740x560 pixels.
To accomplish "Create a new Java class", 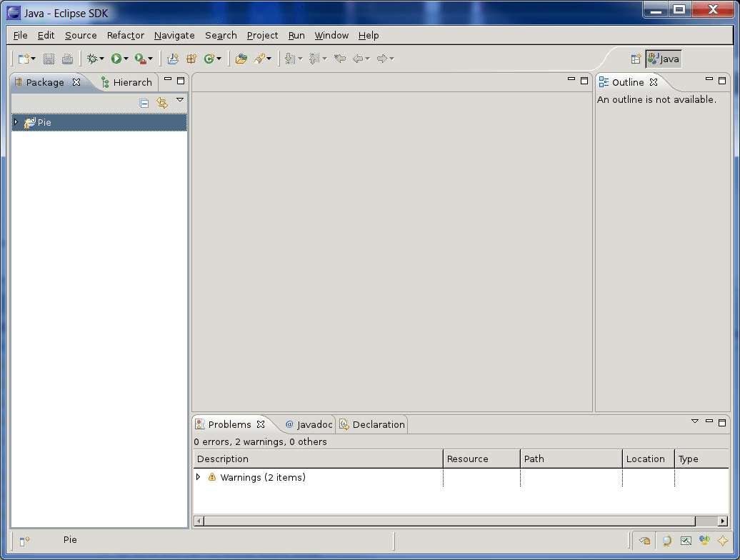I will (x=209, y=59).
